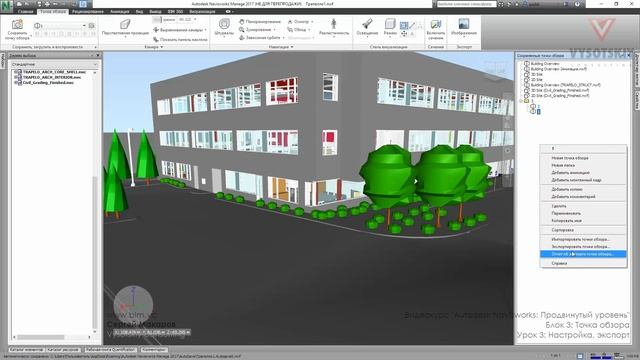Click the Enable Sectioning icon
The width and height of the screenshot is (640, 360).
click(x=436, y=24)
